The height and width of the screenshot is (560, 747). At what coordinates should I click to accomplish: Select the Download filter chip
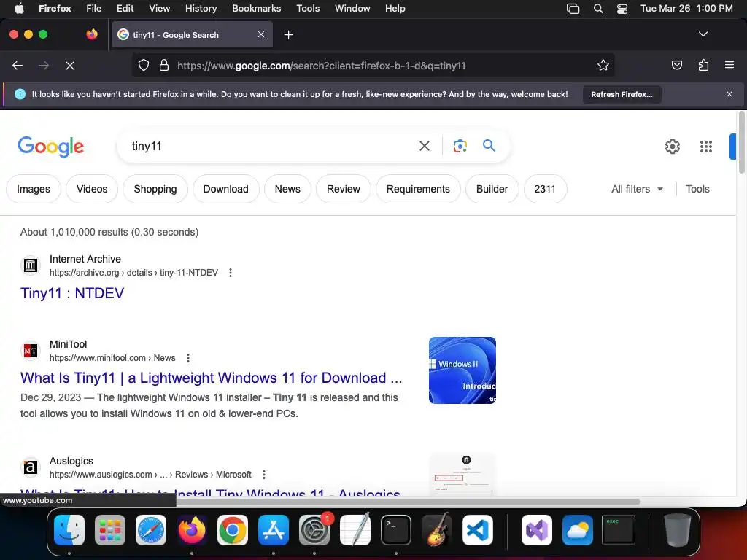(226, 189)
